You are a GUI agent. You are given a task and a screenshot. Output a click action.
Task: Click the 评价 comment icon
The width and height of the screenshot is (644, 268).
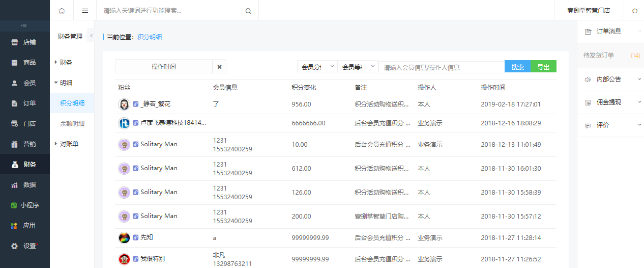point(588,125)
